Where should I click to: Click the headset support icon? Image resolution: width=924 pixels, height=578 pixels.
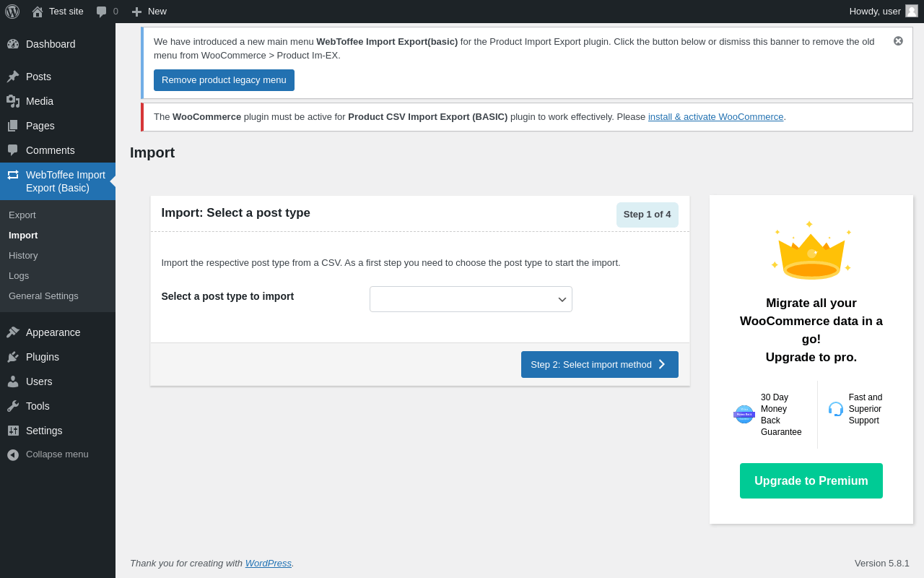click(x=836, y=409)
